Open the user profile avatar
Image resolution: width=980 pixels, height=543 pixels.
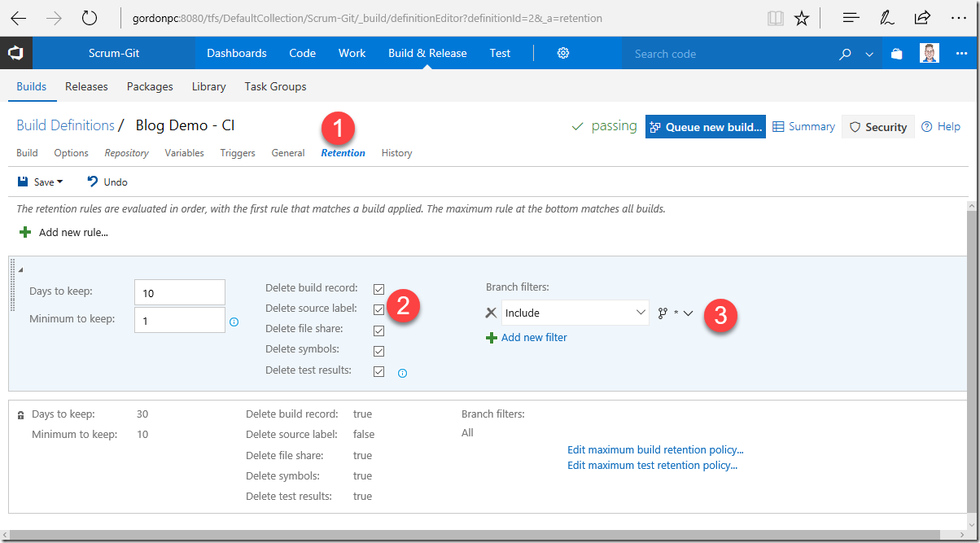pyautogui.click(x=930, y=53)
